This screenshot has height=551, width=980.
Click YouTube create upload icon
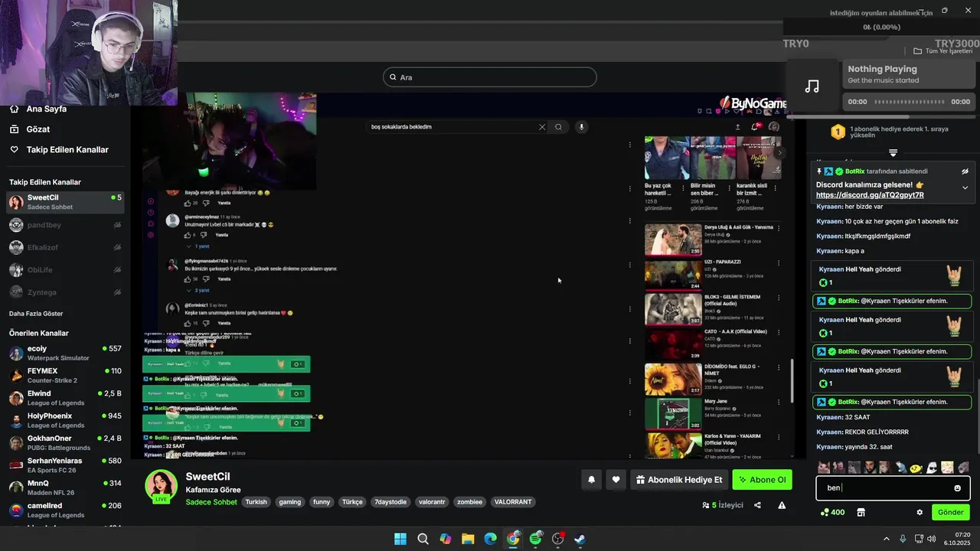[738, 127]
